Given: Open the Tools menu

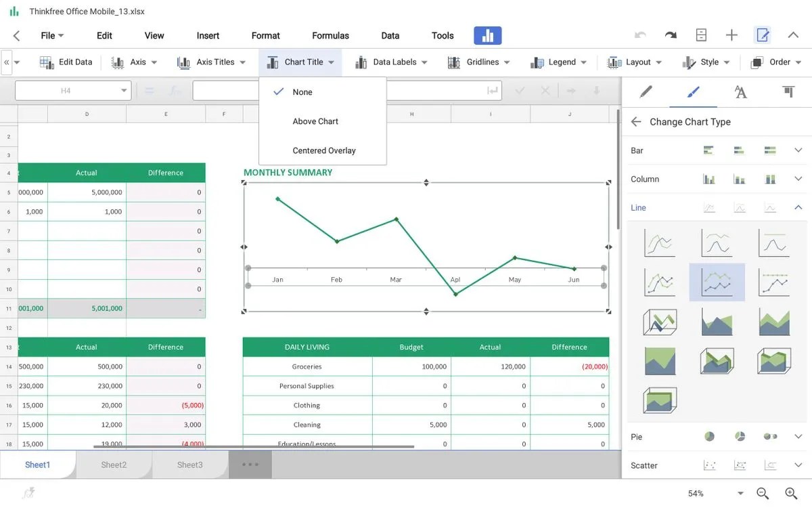Looking at the screenshot, I should coord(443,35).
